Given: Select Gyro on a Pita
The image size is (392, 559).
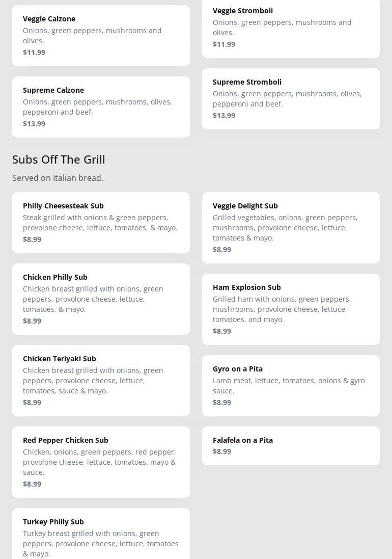Looking at the screenshot, I should 291,385.
